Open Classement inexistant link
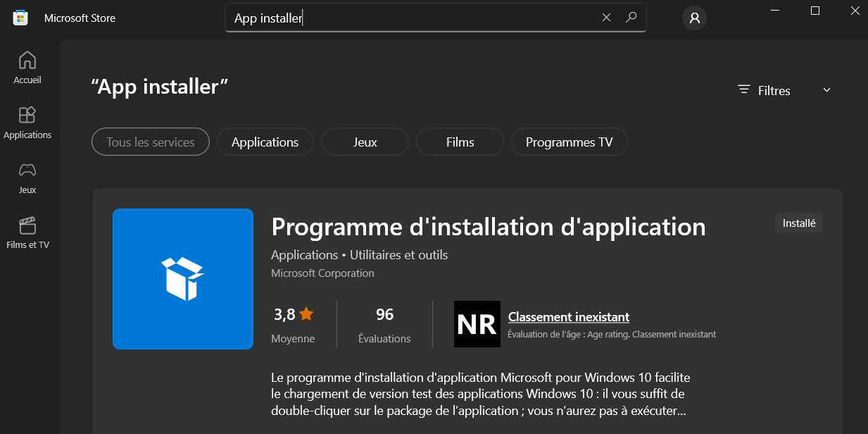 pyautogui.click(x=569, y=317)
